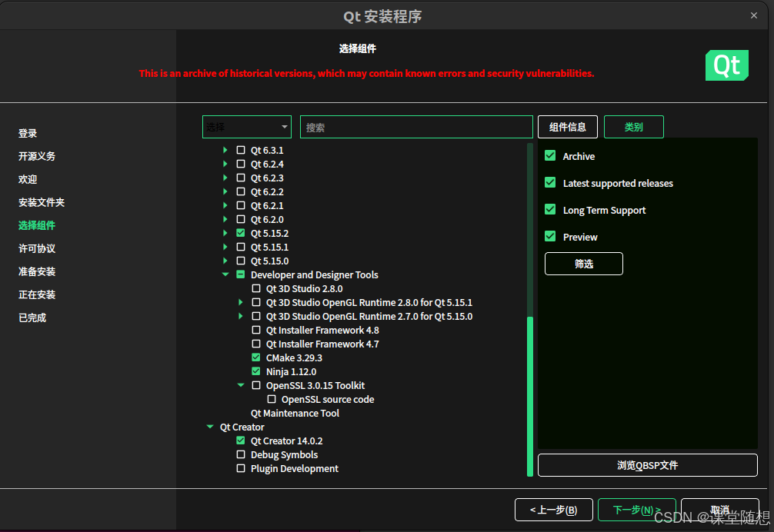Select the 安装文件夹 sidebar step
This screenshot has height=532, width=774.
click(x=42, y=202)
